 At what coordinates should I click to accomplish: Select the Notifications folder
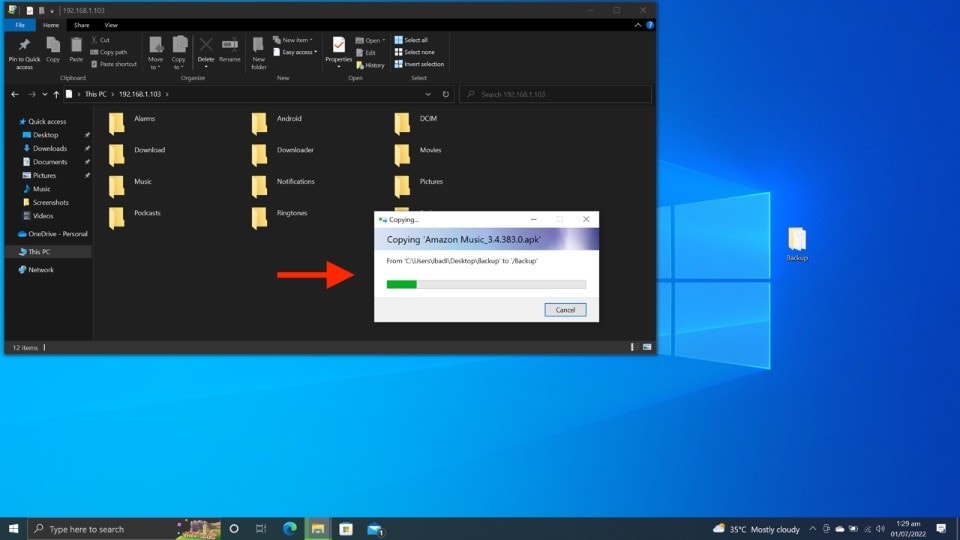[x=283, y=186]
